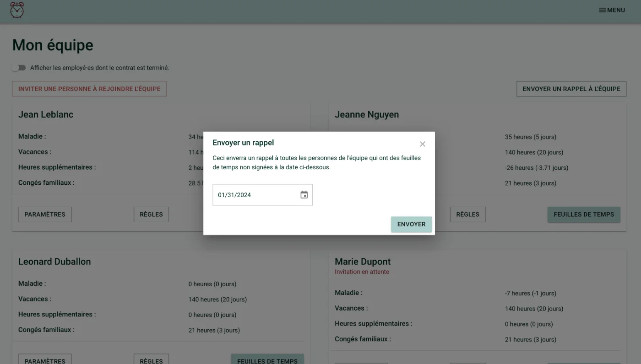
Task: Click Jeanne Nguyen's 35 heures (5 jours) value
Action: [531, 137]
